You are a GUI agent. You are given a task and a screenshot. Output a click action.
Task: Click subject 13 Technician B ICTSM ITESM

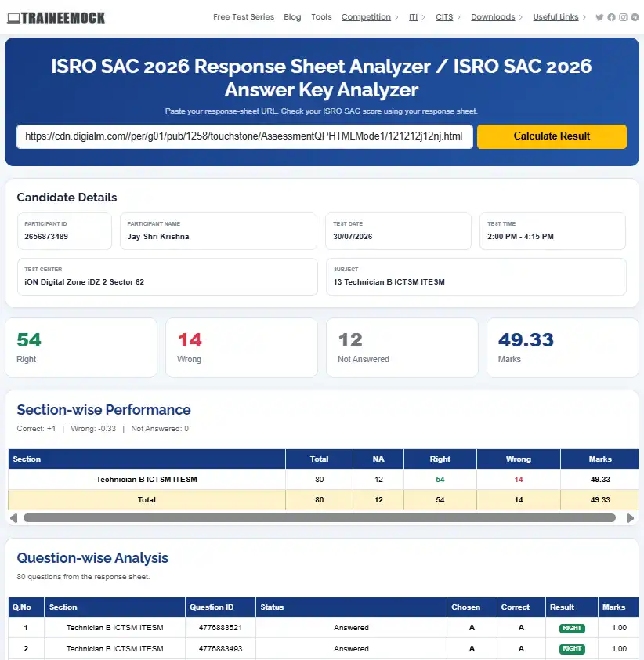[389, 282]
